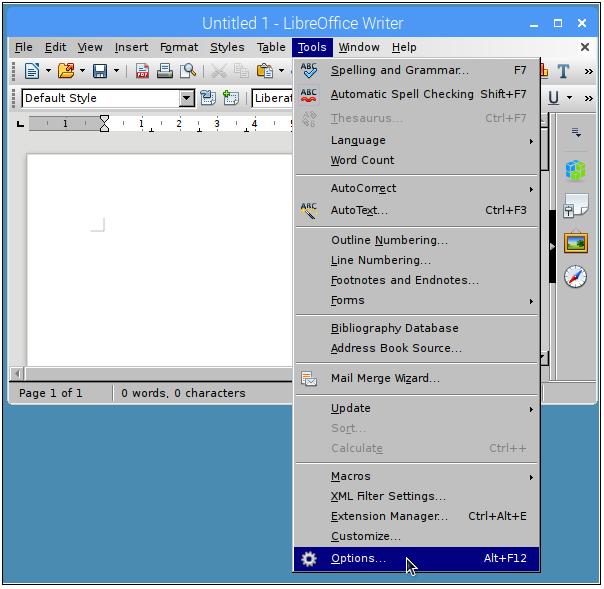This screenshot has height=589, width=604.
Task: Open Bibliography Database entry
Action: pos(416,328)
